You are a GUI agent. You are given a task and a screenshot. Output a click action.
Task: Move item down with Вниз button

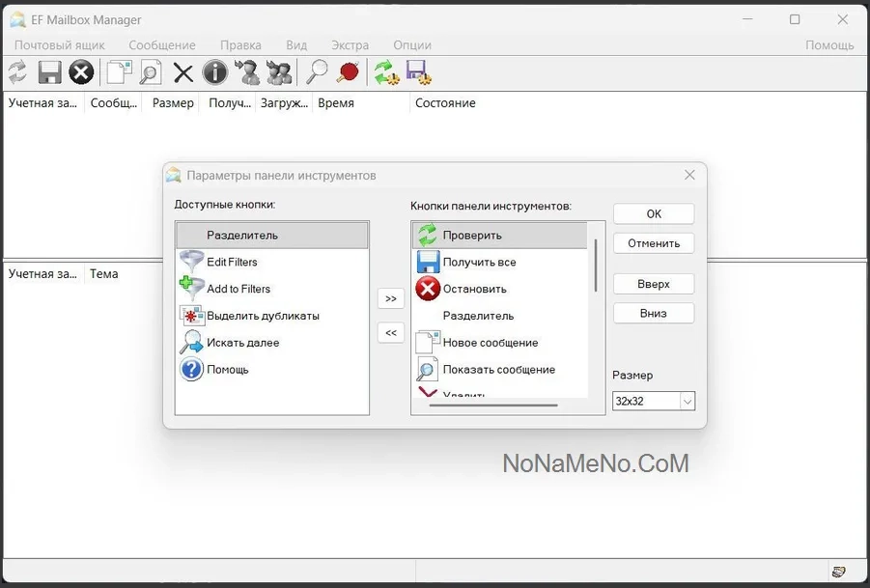654,313
